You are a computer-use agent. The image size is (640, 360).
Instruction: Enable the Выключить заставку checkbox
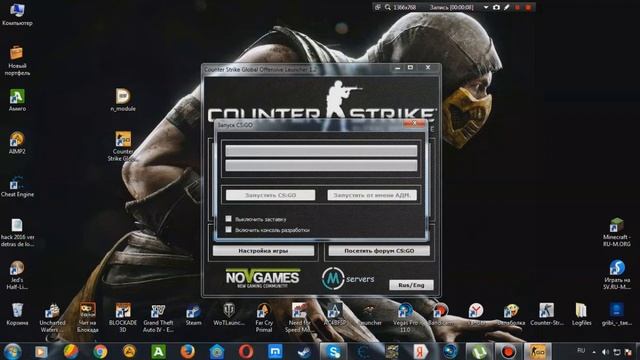coord(229,219)
